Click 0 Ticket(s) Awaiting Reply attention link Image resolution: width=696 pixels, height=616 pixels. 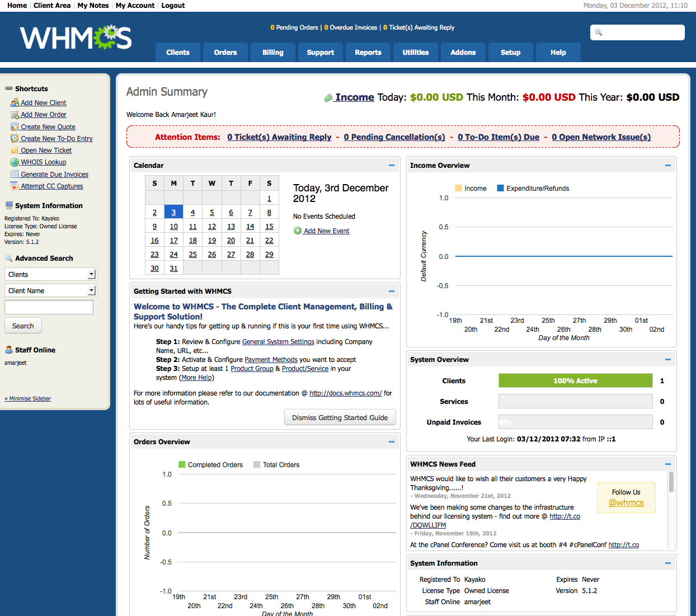click(279, 137)
